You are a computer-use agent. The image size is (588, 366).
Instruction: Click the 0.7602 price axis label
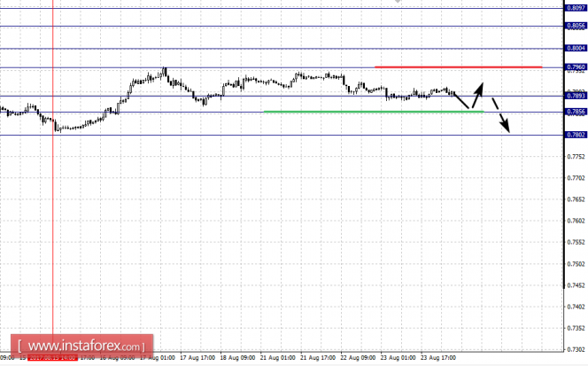(575, 221)
